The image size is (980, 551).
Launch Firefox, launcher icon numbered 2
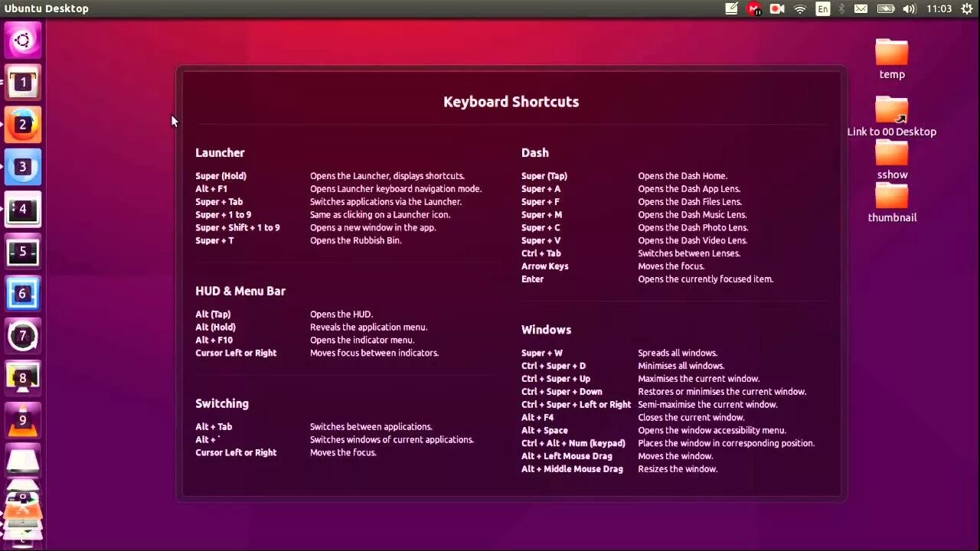[x=22, y=124]
